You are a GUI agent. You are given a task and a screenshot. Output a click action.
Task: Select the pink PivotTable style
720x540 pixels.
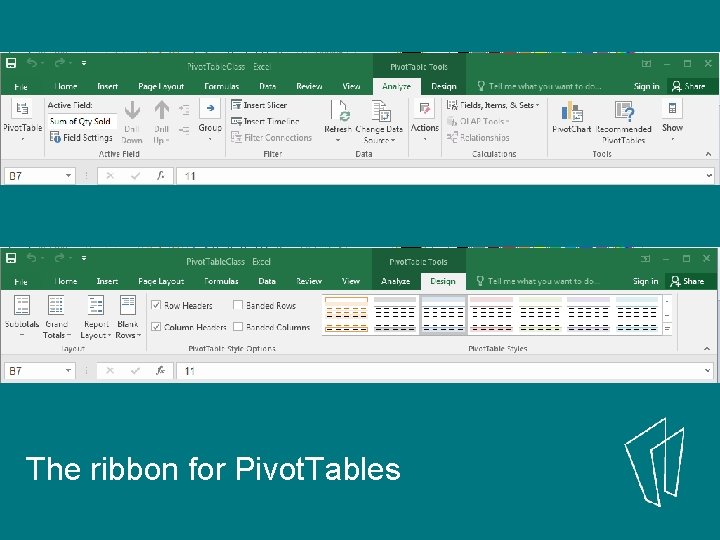pos(492,315)
